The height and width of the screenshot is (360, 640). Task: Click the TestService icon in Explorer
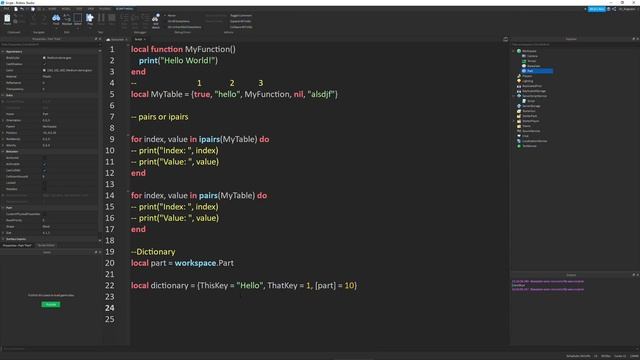(x=519, y=146)
